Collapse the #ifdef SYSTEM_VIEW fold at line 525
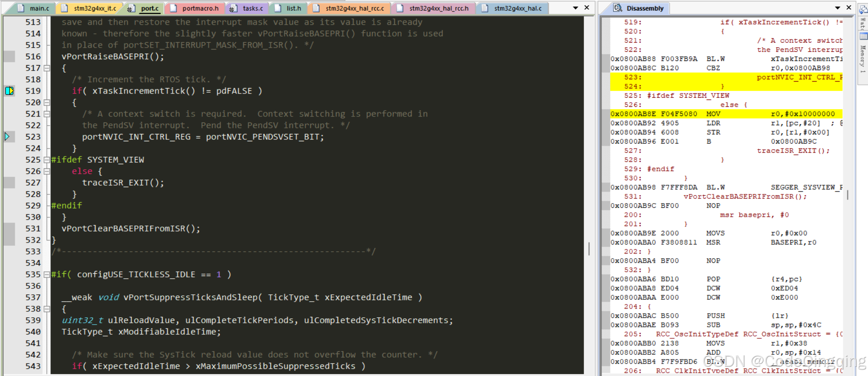Viewport: 868px width, 376px height. pos(47,160)
